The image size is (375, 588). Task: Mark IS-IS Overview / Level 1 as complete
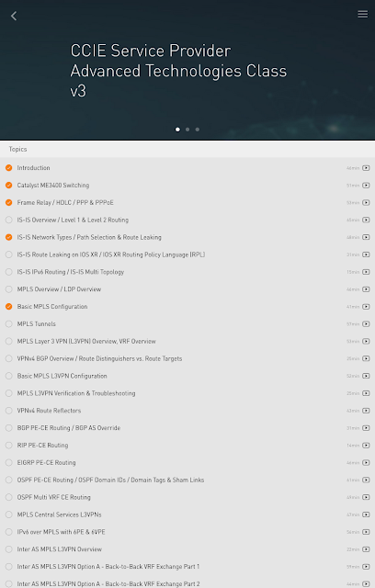pos(8,220)
